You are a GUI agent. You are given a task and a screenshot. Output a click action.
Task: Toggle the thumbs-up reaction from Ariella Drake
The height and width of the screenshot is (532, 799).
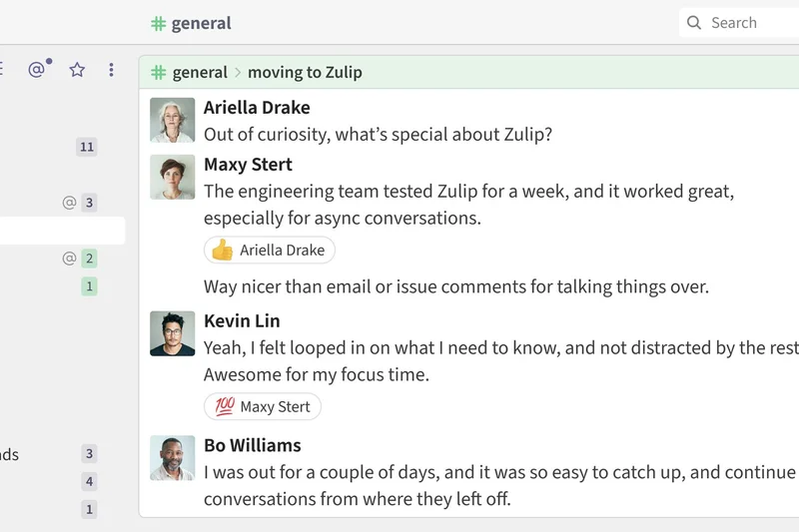270,251
